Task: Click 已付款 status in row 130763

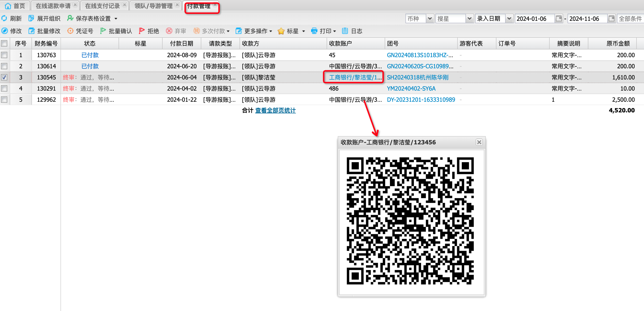Action: click(x=90, y=55)
